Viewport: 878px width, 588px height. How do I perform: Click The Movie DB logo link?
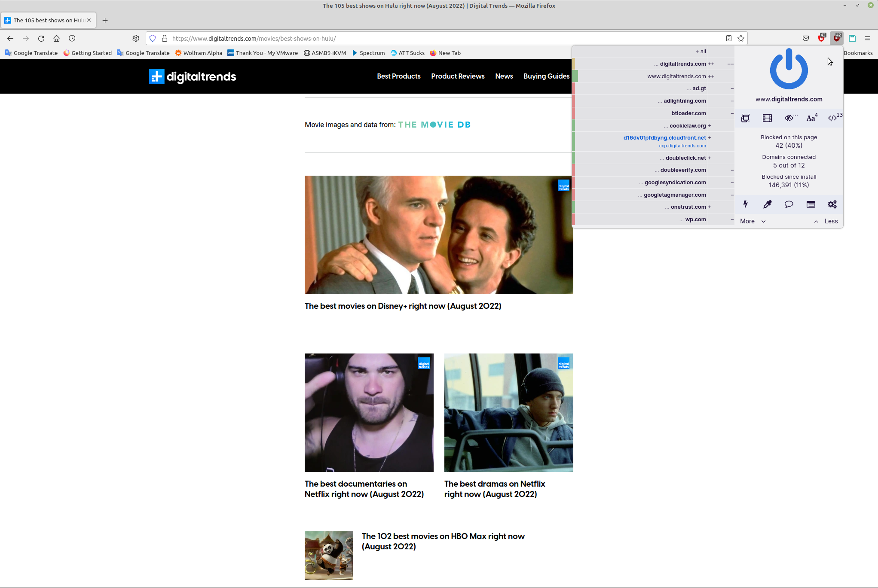click(x=434, y=125)
